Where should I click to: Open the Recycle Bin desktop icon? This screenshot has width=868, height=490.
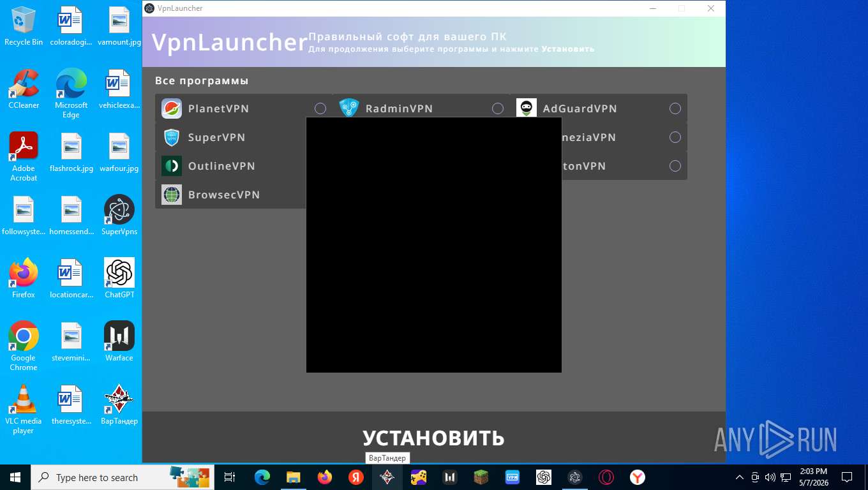pyautogui.click(x=24, y=26)
